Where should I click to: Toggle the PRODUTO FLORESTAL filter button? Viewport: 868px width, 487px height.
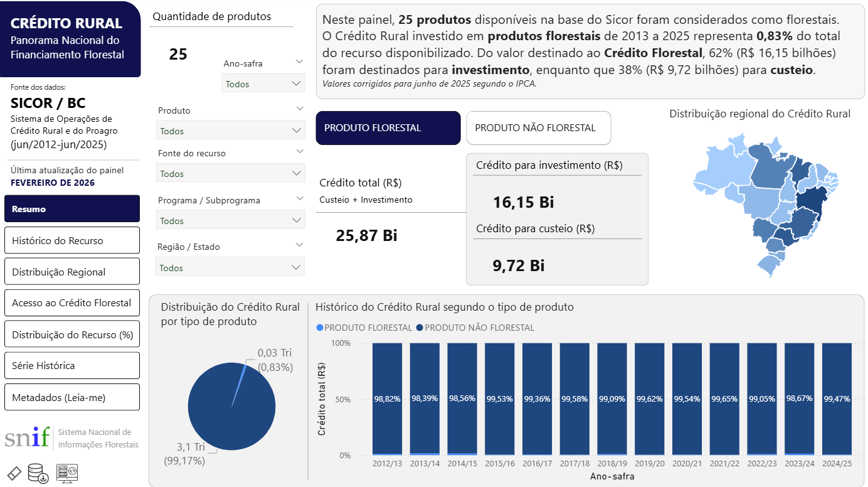[x=388, y=128]
